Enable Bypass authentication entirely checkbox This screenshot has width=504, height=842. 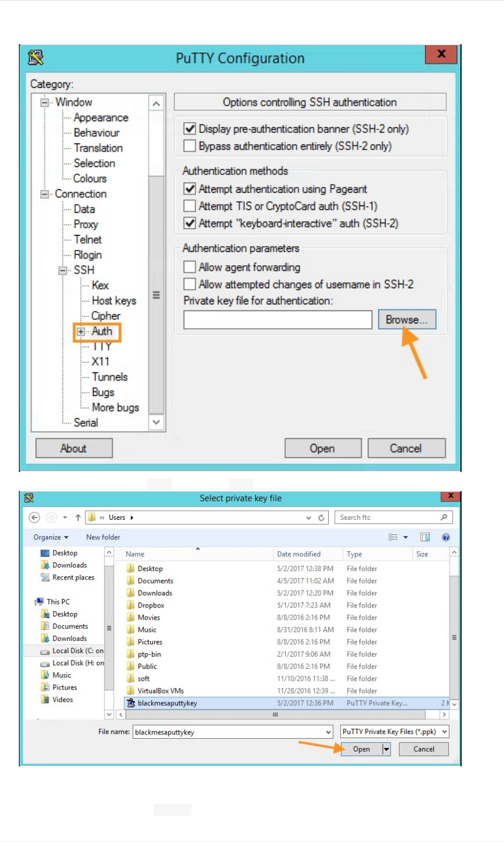(190, 146)
